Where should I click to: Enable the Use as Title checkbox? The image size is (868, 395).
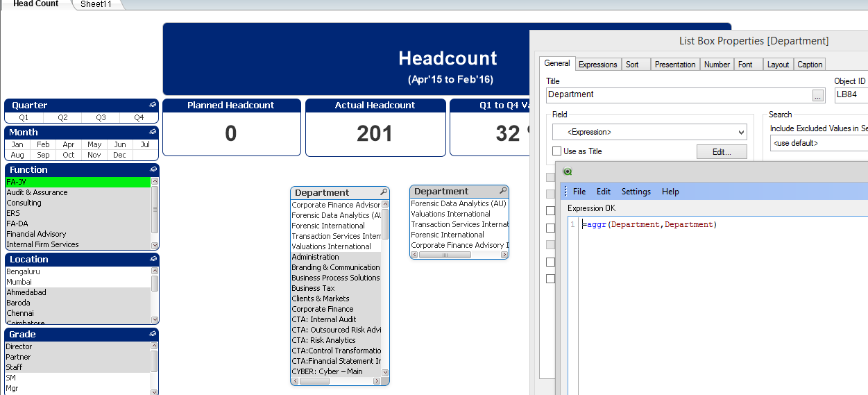[557, 151]
